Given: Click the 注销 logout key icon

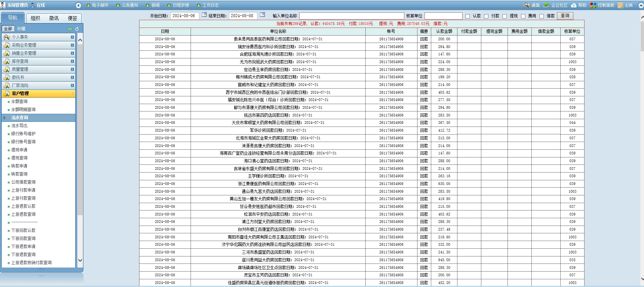Looking at the screenshot, I should [x=620, y=5].
